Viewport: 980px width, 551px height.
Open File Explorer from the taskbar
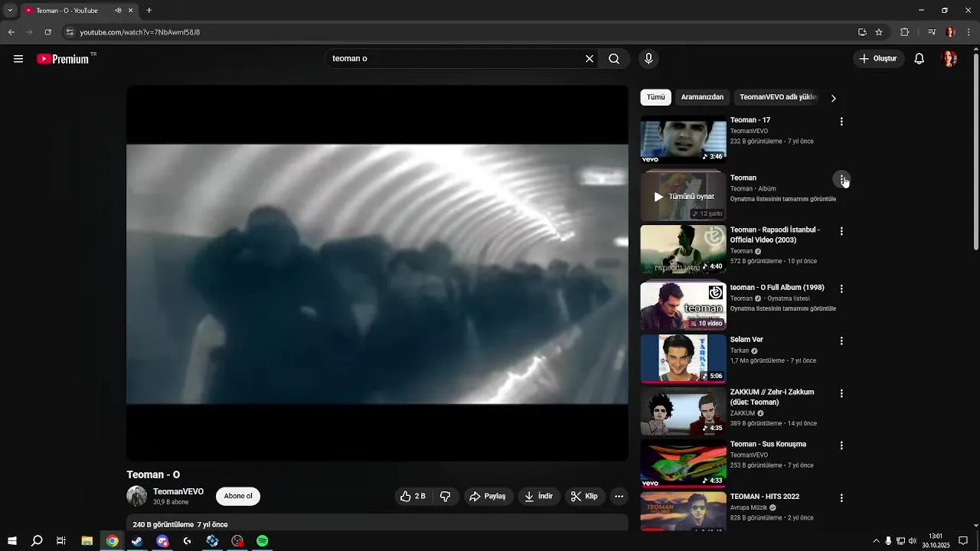pyautogui.click(x=87, y=541)
